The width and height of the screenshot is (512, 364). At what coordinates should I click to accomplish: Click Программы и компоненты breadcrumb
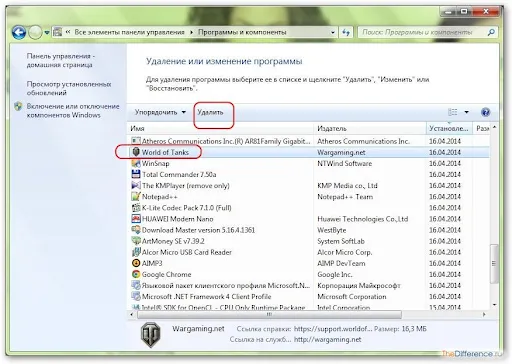click(242, 32)
